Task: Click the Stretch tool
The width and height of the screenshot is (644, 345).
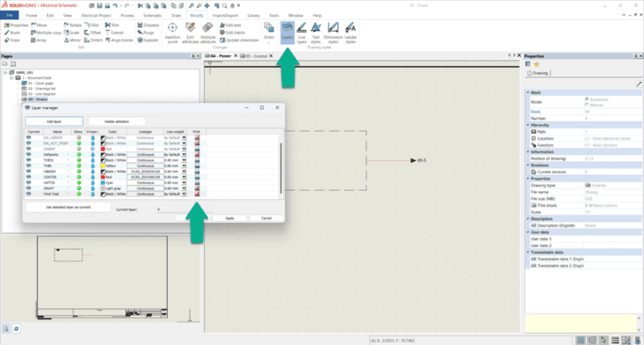Action: [x=93, y=40]
